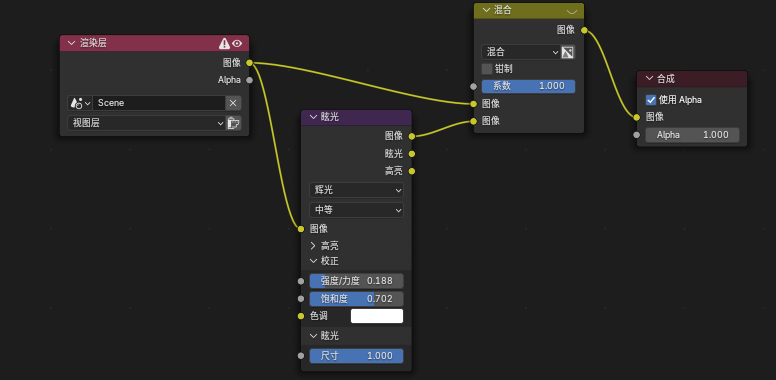Toggle the eye preview icon on 渲染层 node
Viewport: 776px width, 380px height.
[237, 44]
